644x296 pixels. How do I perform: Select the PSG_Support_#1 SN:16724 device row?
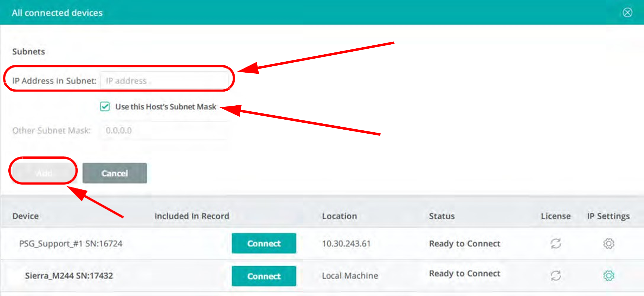pos(322,244)
